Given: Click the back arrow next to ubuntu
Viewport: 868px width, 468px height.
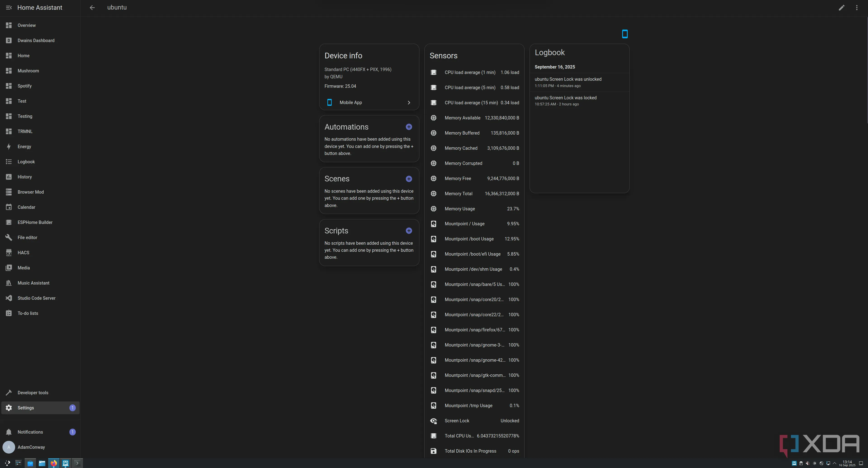Looking at the screenshot, I should pyautogui.click(x=92, y=7).
